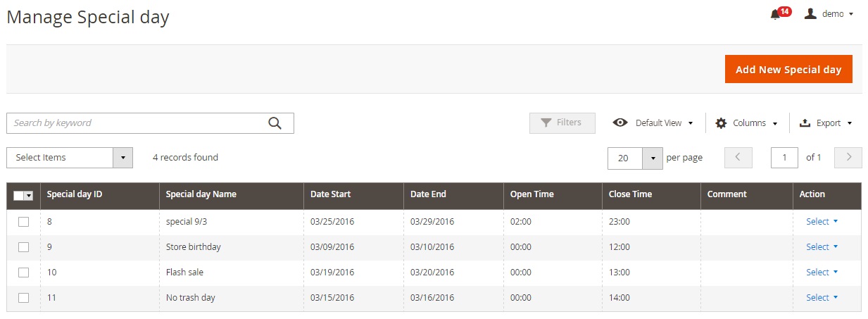Image resolution: width=868 pixels, height=319 pixels.
Task: Go to previous page arrow
Action: coord(738,158)
